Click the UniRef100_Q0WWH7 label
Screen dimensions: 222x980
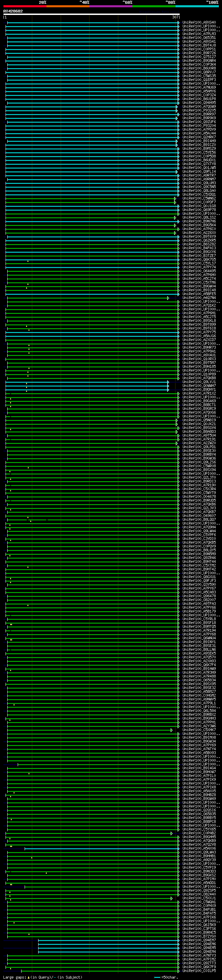pyautogui.click(x=199, y=386)
